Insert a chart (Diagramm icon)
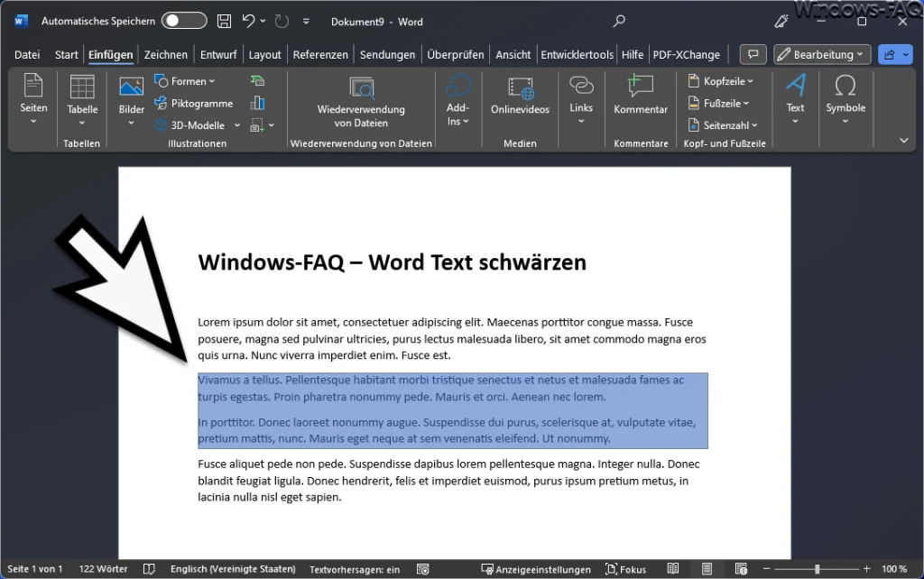This screenshot has height=579, width=924. pyautogui.click(x=257, y=103)
